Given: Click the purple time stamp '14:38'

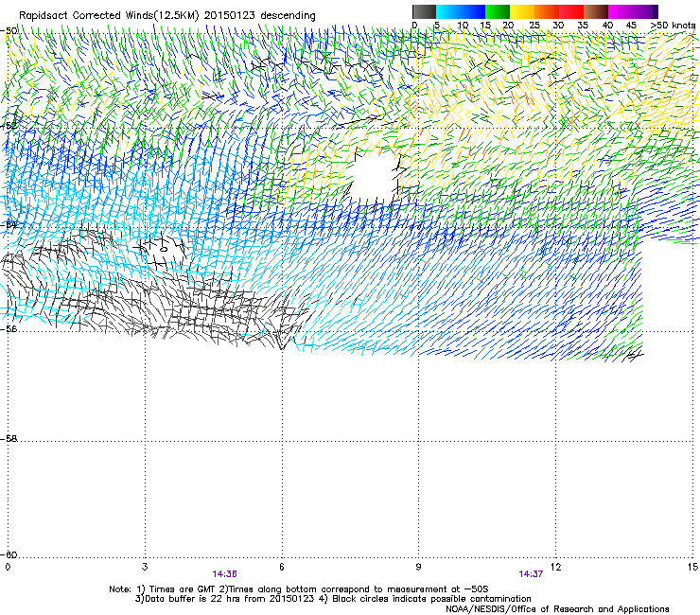Looking at the screenshot, I should 224,574.
